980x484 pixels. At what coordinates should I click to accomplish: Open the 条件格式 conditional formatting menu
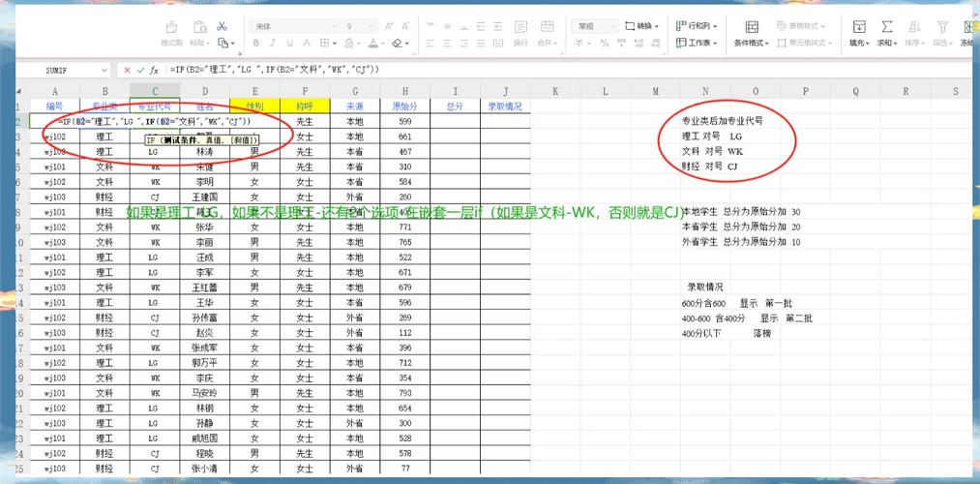752,34
